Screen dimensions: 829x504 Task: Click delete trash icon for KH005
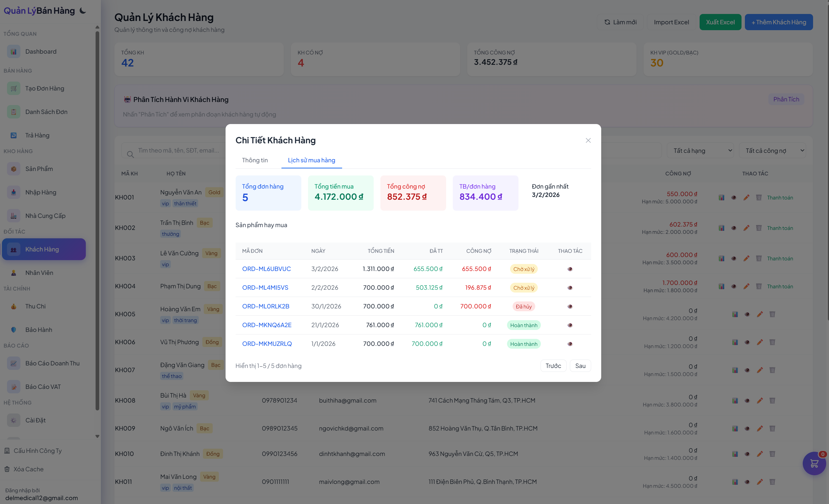click(772, 314)
